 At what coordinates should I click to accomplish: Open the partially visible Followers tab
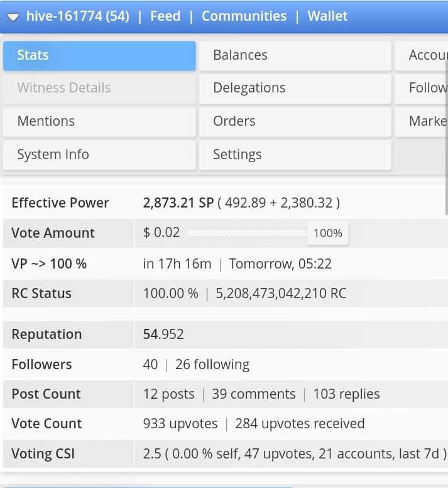click(x=421, y=89)
